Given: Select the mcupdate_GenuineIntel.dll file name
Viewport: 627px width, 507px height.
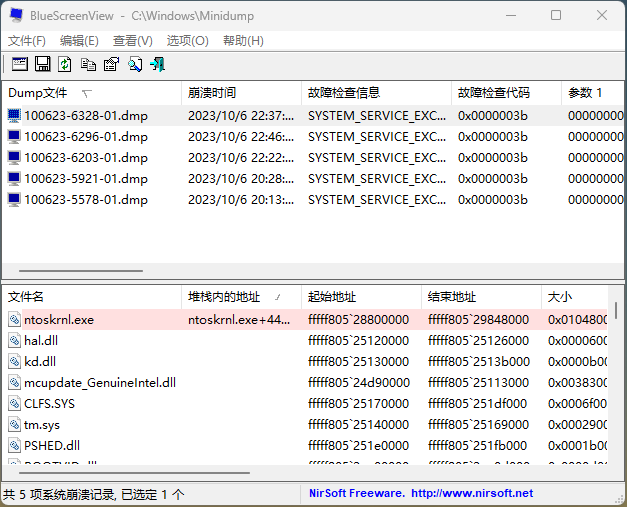Looking at the screenshot, I should click(100, 383).
